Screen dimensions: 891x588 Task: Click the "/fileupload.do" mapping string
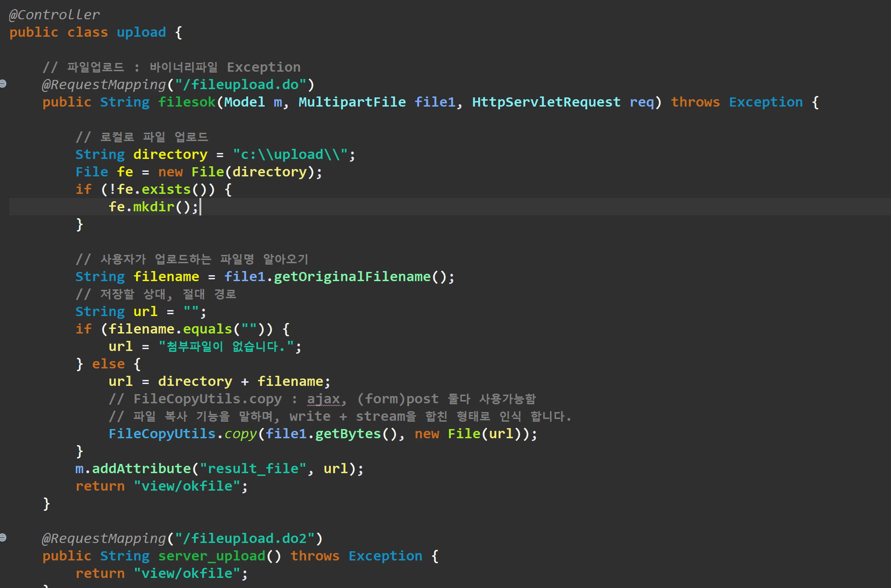click(240, 85)
